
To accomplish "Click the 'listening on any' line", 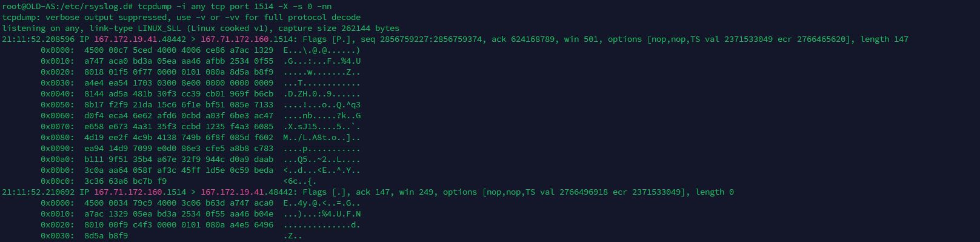I will pyautogui.click(x=201, y=28).
